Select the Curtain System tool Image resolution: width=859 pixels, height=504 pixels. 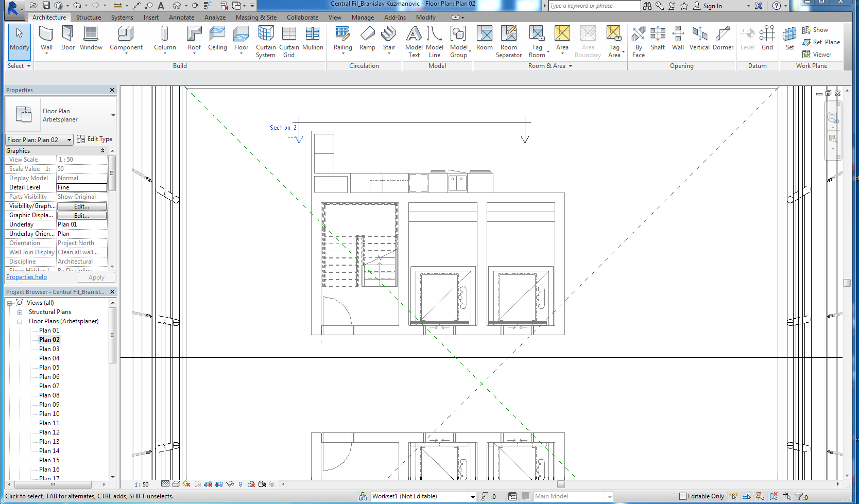pyautogui.click(x=266, y=42)
